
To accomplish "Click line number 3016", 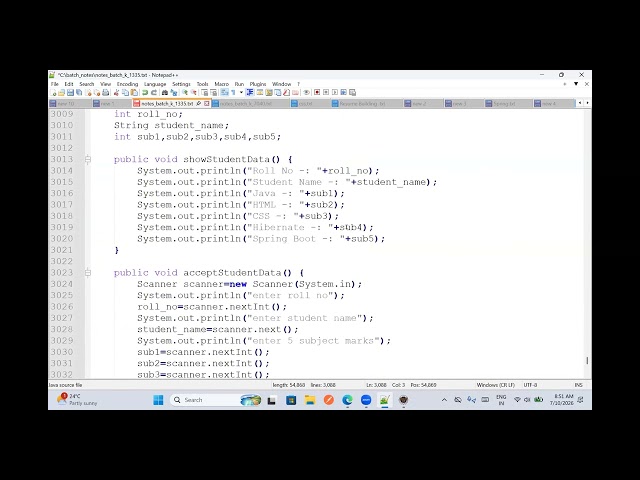I will [62, 193].
